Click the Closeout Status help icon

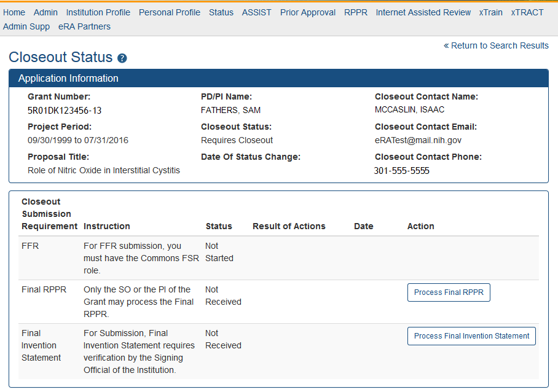point(122,58)
